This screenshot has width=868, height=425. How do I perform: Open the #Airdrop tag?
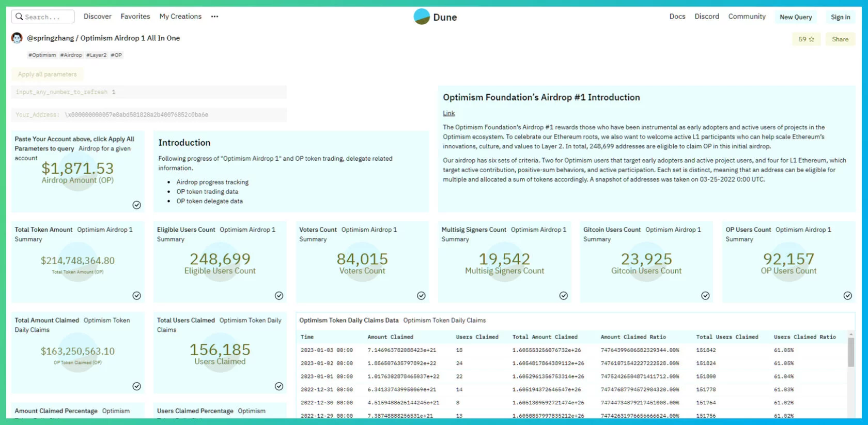pos(71,55)
